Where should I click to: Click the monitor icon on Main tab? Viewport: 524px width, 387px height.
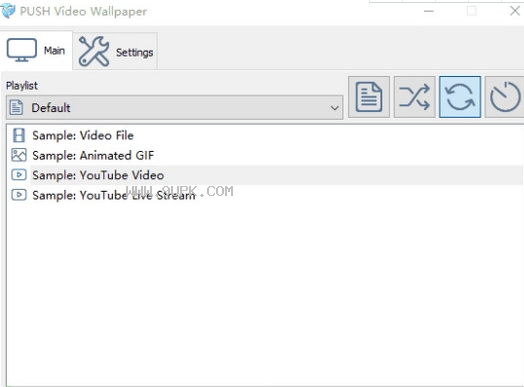tap(22, 50)
